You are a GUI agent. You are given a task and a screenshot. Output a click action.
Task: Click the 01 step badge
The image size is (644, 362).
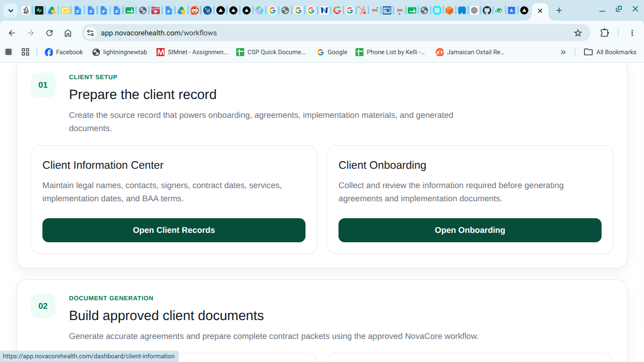pyautogui.click(x=43, y=85)
